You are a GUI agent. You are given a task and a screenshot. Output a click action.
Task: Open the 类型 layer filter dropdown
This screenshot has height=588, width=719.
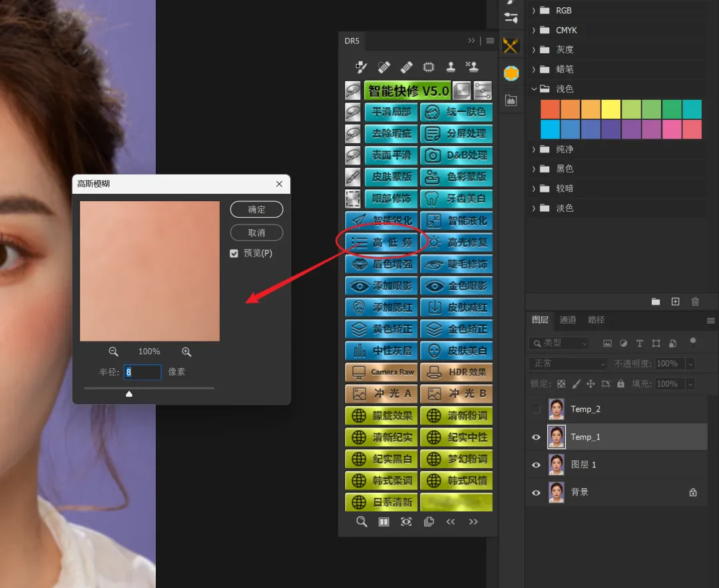click(x=559, y=343)
